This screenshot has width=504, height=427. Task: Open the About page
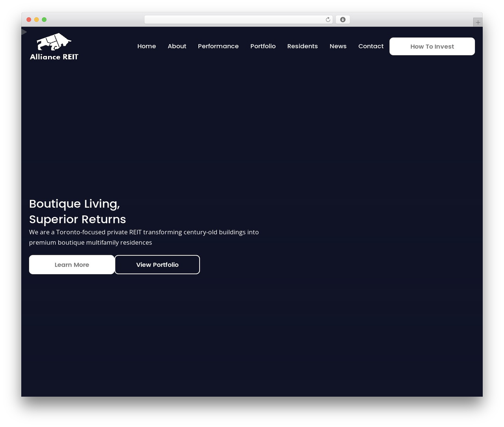177,46
